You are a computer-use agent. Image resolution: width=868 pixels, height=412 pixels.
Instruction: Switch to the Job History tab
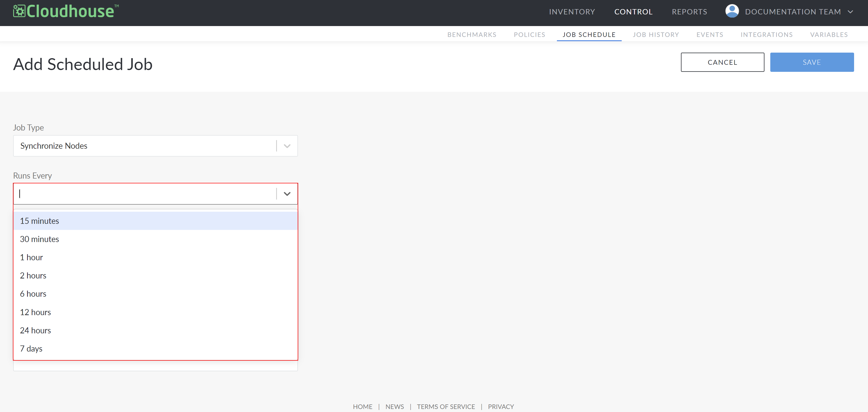click(656, 35)
